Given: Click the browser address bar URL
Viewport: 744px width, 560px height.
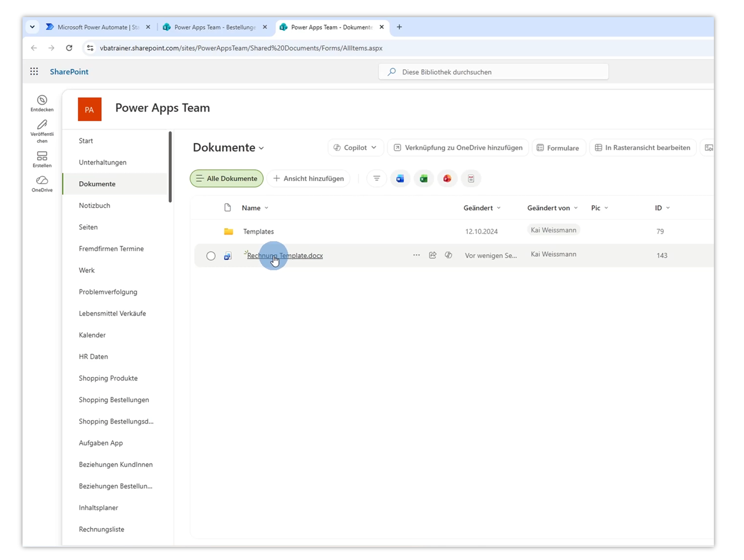Looking at the screenshot, I should pyautogui.click(x=241, y=48).
